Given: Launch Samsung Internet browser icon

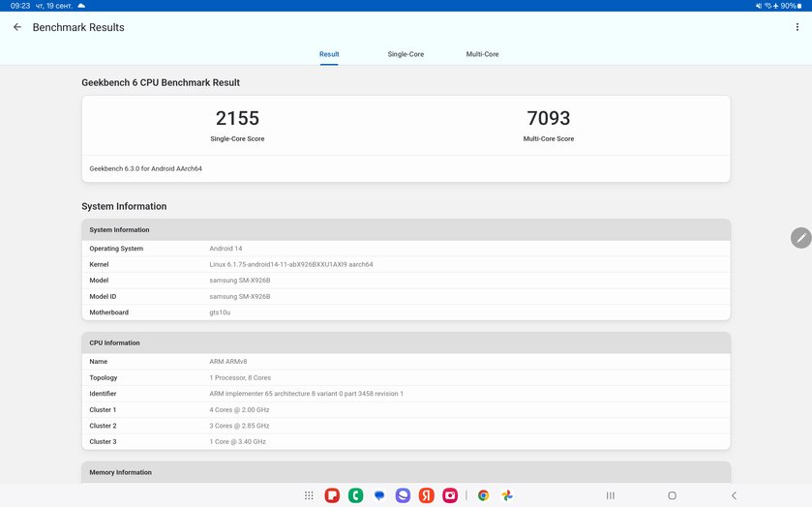Looking at the screenshot, I should [403, 495].
